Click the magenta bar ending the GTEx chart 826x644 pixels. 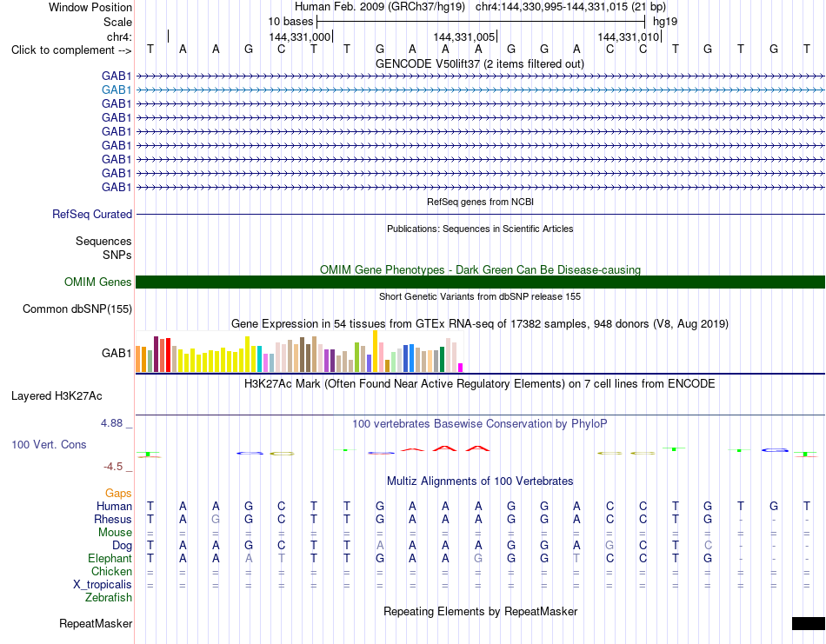[461, 368]
